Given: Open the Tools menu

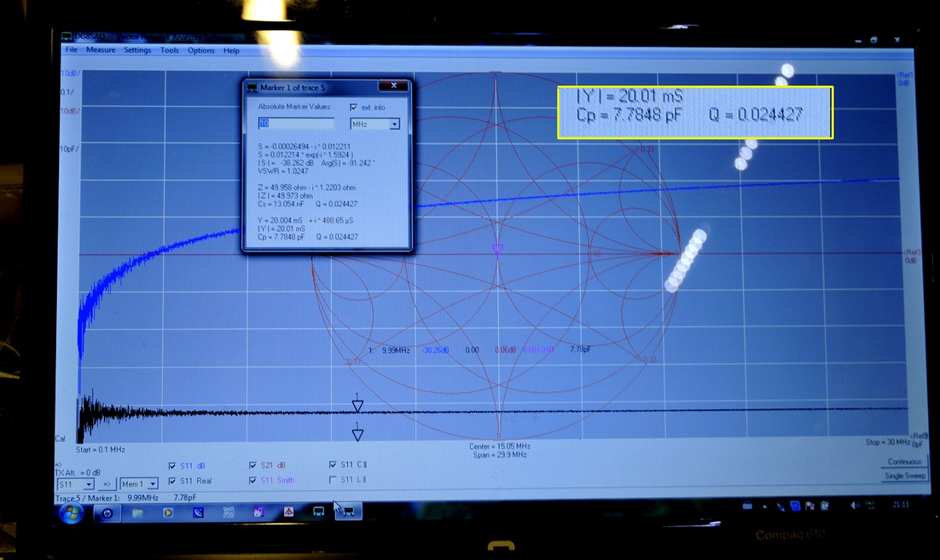Looking at the screenshot, I should point(169,50).
